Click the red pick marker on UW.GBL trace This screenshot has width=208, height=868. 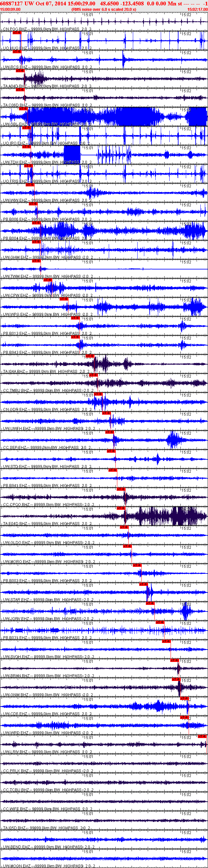(23, 109)
